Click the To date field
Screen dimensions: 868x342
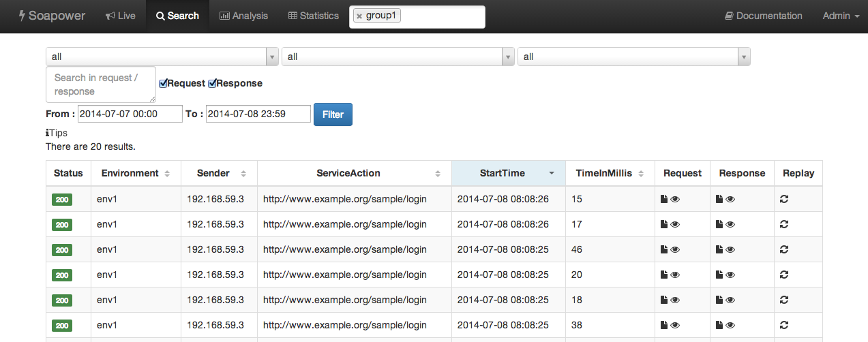[258, 114]
